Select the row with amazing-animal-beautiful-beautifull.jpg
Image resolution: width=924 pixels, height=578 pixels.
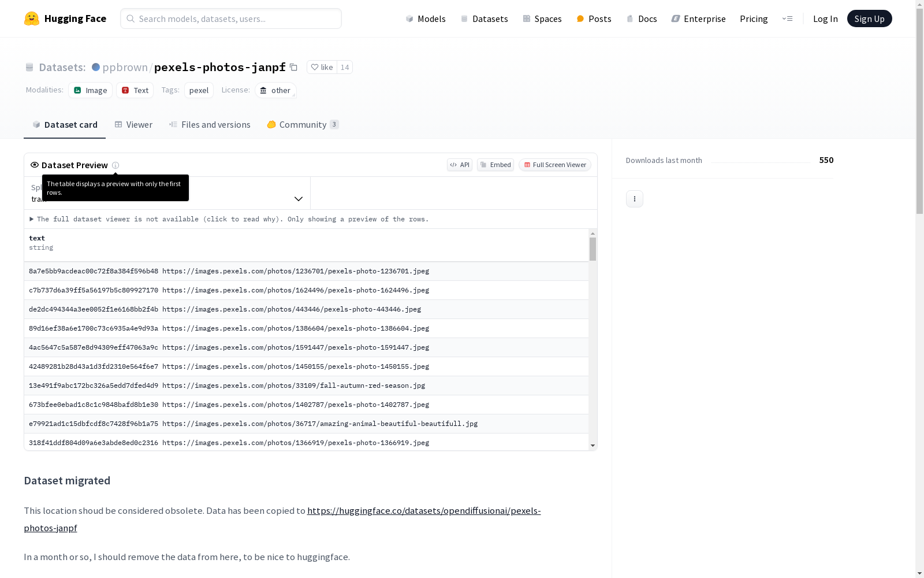(x=306, y=424)
